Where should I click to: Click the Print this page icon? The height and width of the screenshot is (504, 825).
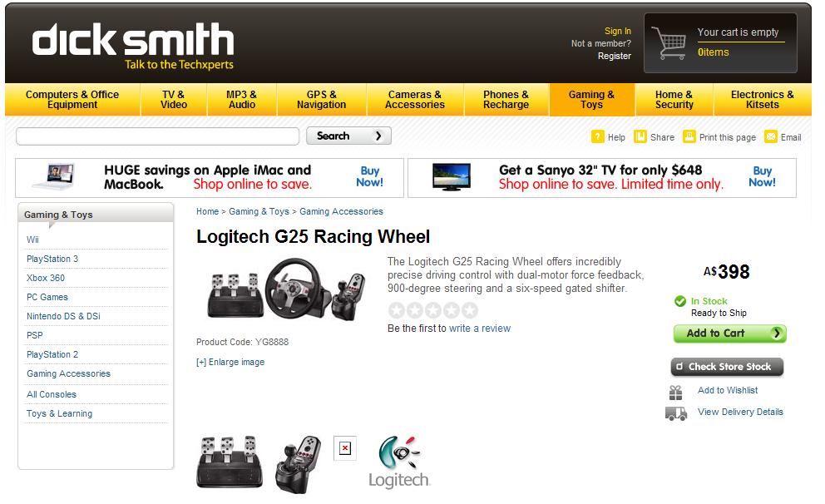pos(689,136)
